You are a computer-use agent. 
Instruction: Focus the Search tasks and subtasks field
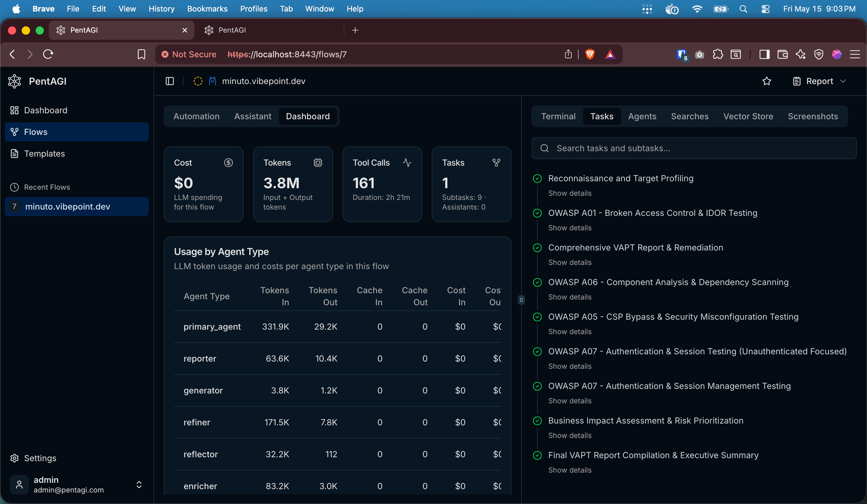(x=694, y=148)
